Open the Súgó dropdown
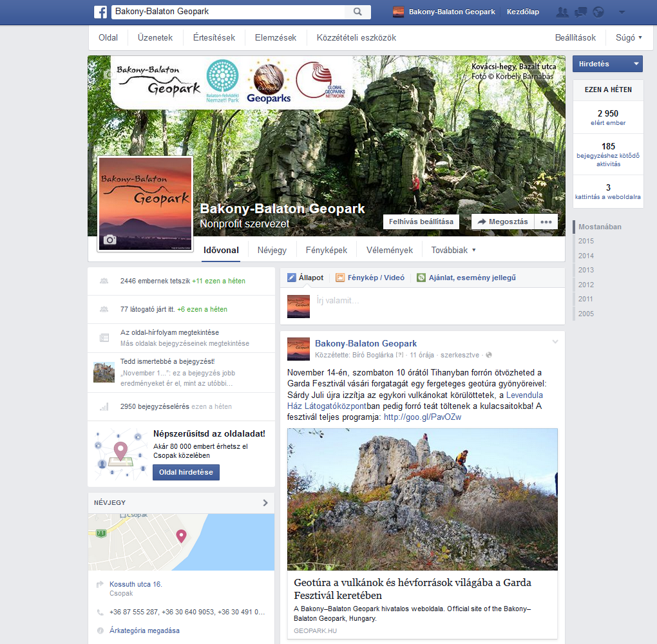This screenshot has width=657, height=644. 629,38
